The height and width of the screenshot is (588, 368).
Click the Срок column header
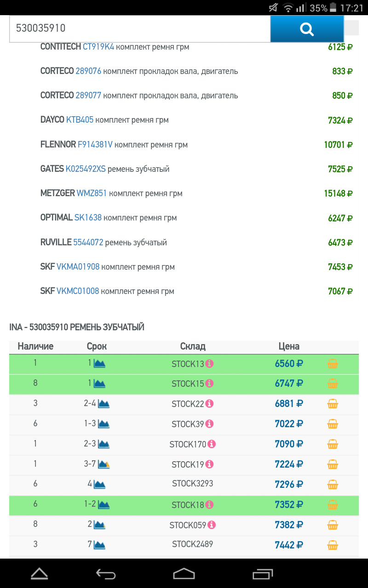point(97,346)
